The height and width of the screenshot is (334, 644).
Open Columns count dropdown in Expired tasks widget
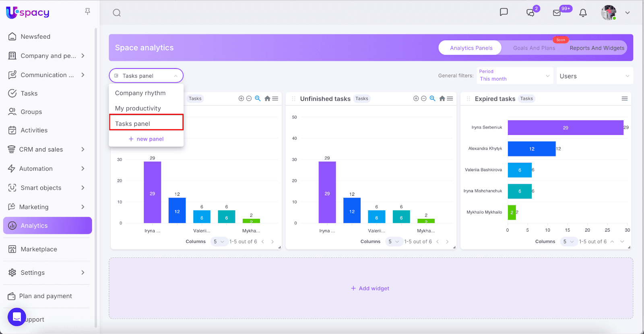[568, 242]
